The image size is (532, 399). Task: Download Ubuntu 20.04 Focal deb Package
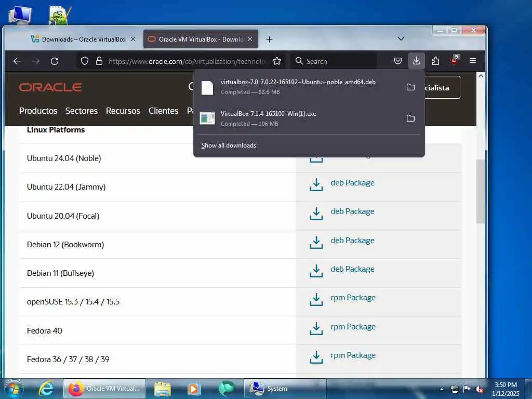353,211
